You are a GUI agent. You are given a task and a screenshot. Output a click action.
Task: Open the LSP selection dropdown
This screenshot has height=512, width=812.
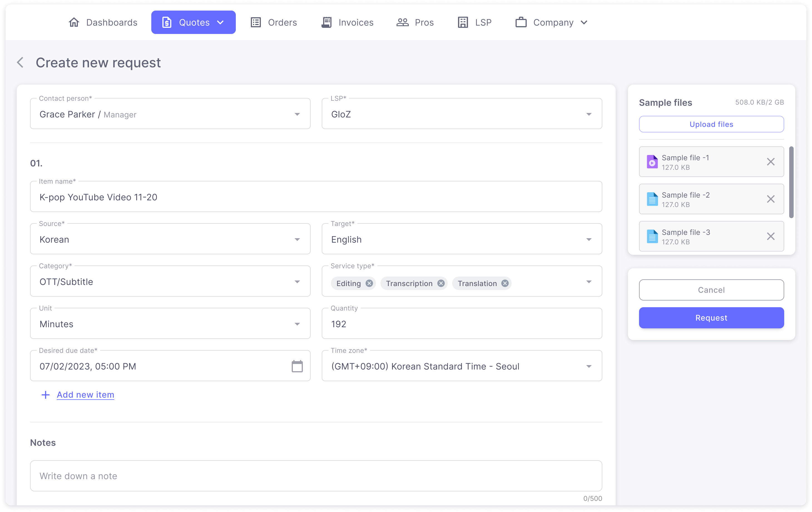588,114
